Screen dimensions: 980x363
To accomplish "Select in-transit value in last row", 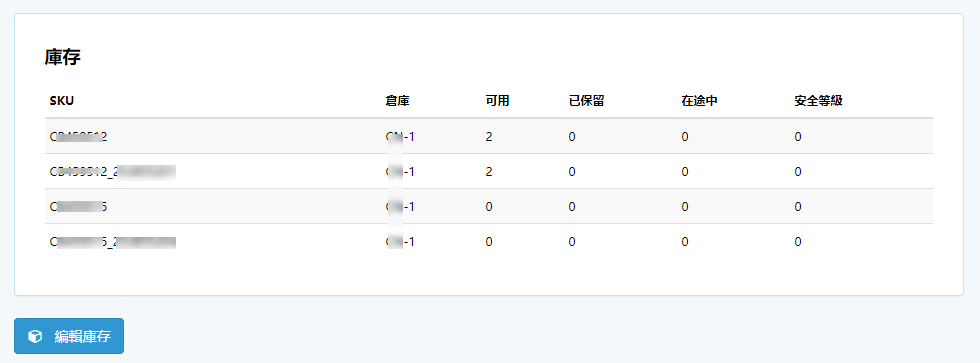I will (x=685, y=241).
